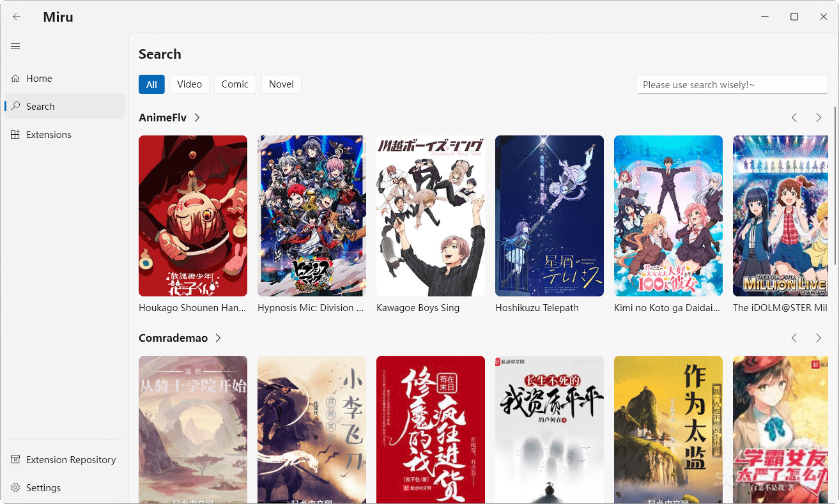Click the 'Kawagoe Boys Sing' title text
This screenshot has height=504, width=839.
[418, 308]
